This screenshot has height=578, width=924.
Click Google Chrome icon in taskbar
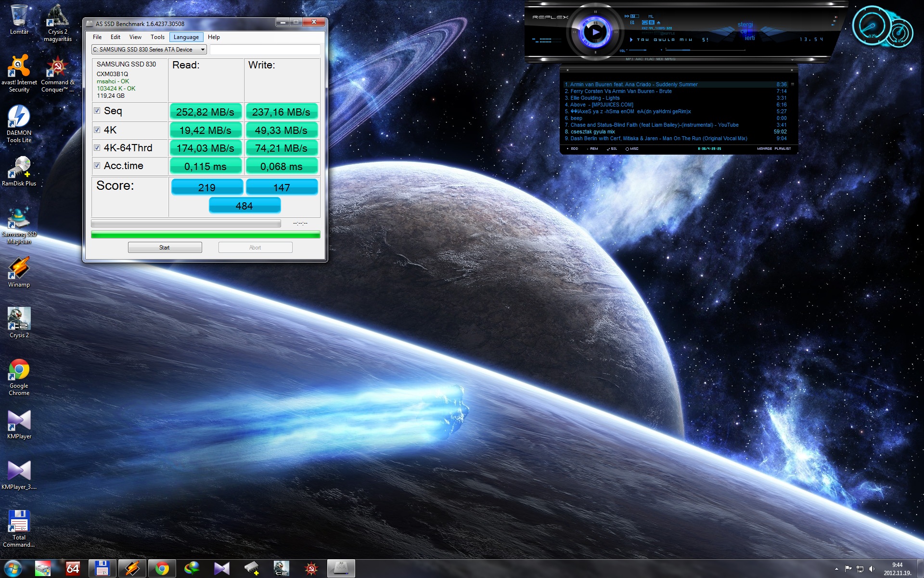pyautogui.click(x=162, y=569)
